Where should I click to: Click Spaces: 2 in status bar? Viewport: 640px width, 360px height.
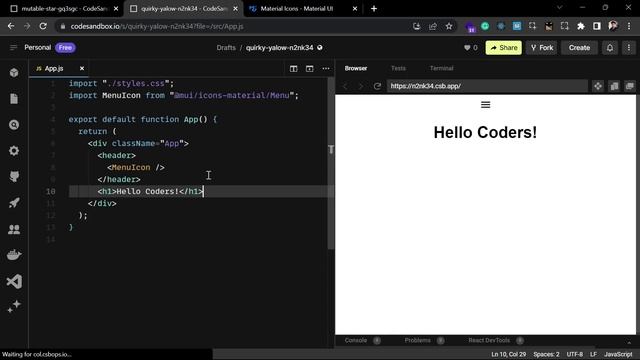[x=546, y=354]
